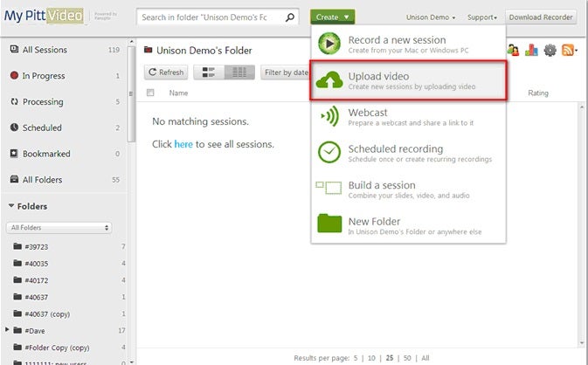This screenshot has width=588, height=365.
Task: Select Bookmarked sessions filter
Action: click(65, 154)
